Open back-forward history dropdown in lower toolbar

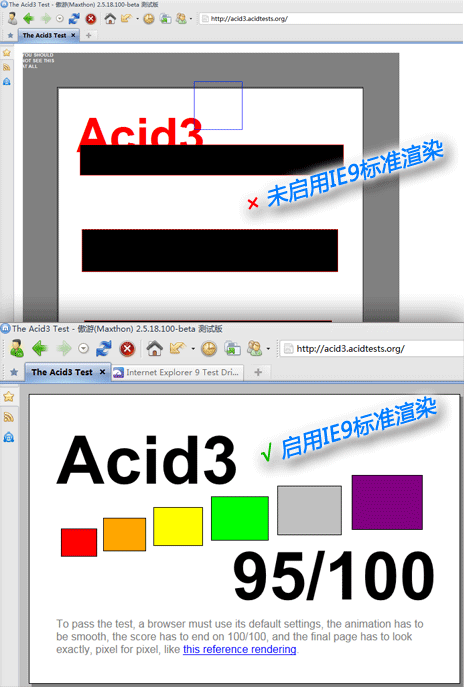click(83, 349)
